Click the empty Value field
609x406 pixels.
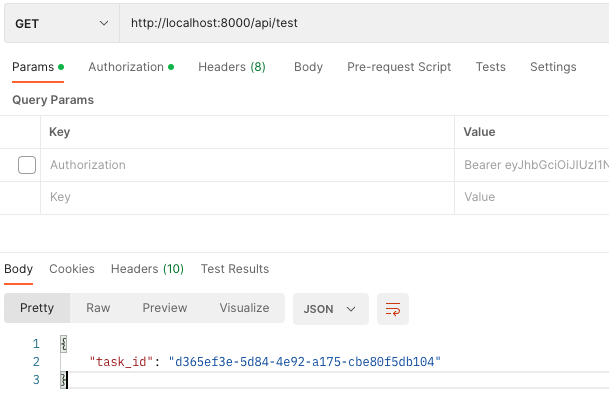coord(532,197)
